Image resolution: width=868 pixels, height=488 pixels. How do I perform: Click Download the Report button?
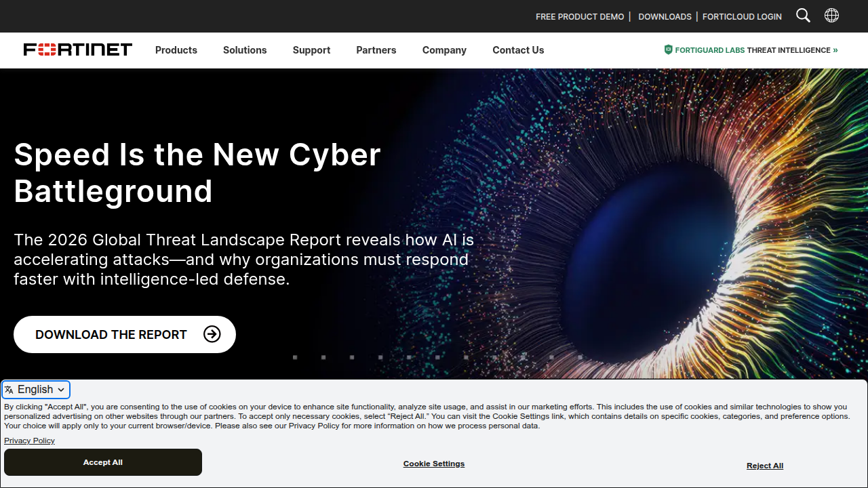coord(125,334)
